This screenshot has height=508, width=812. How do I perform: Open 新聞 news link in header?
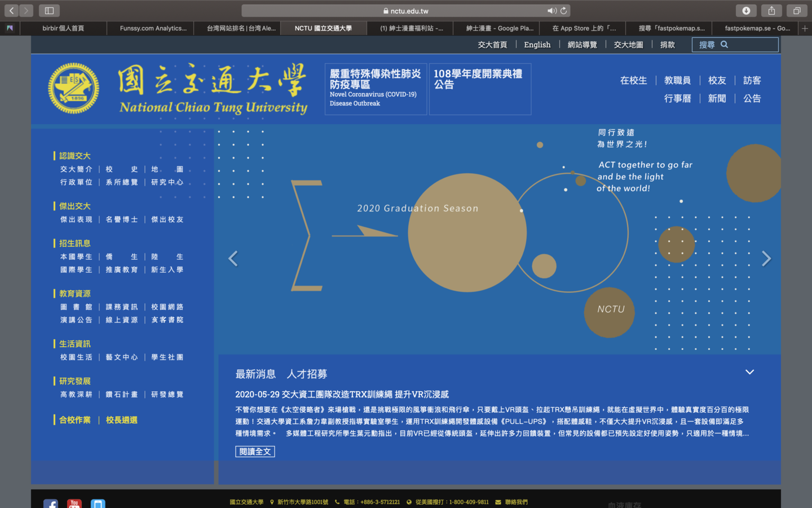pyautogui.click(x=717, y=99)
